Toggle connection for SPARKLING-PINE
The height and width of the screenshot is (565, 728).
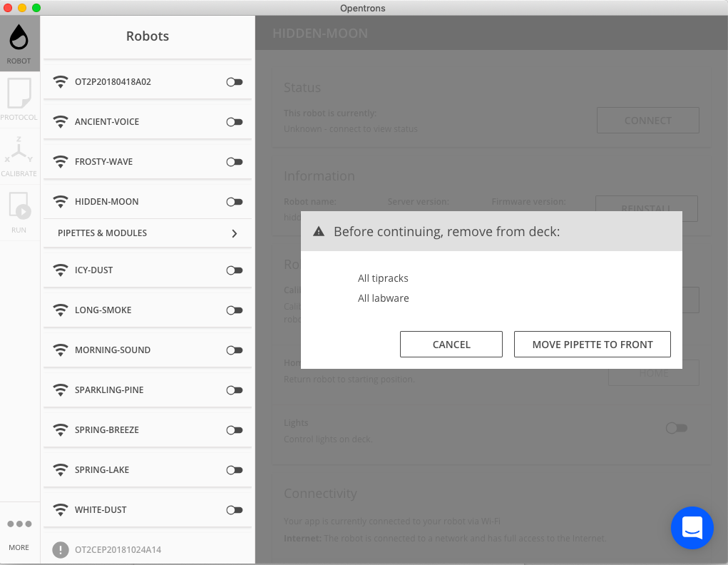click(235, 390)
